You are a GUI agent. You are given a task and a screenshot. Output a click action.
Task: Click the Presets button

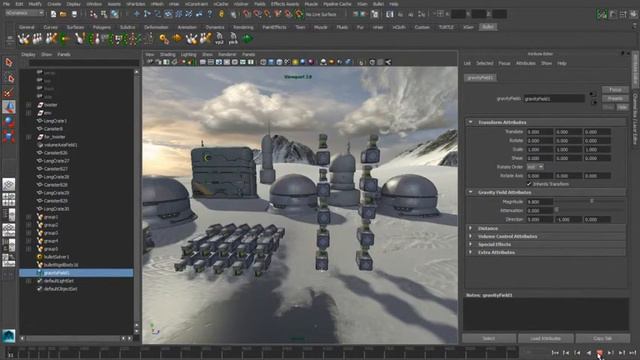coord(615,98)
